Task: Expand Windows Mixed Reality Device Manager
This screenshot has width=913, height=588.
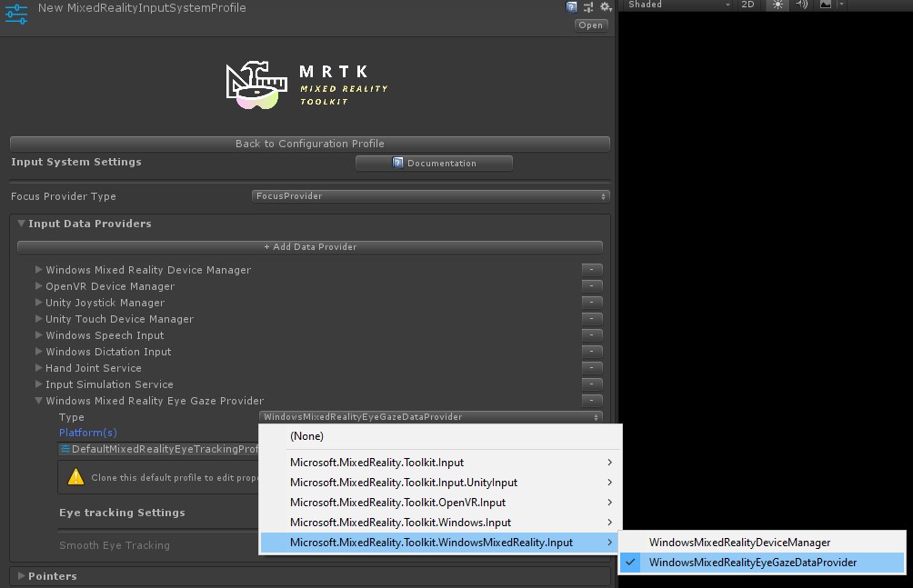Action: [x=38, y=270]
